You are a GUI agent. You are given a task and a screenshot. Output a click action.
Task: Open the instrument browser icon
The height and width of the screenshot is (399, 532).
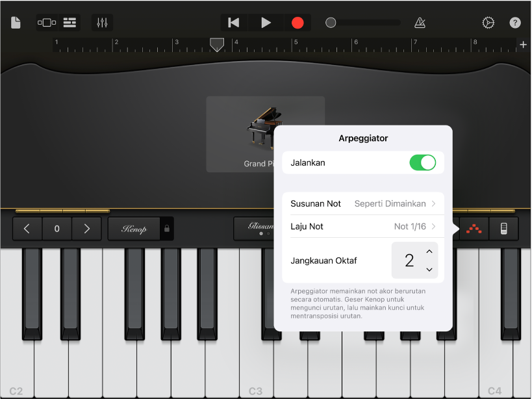(x=46, y=22)
